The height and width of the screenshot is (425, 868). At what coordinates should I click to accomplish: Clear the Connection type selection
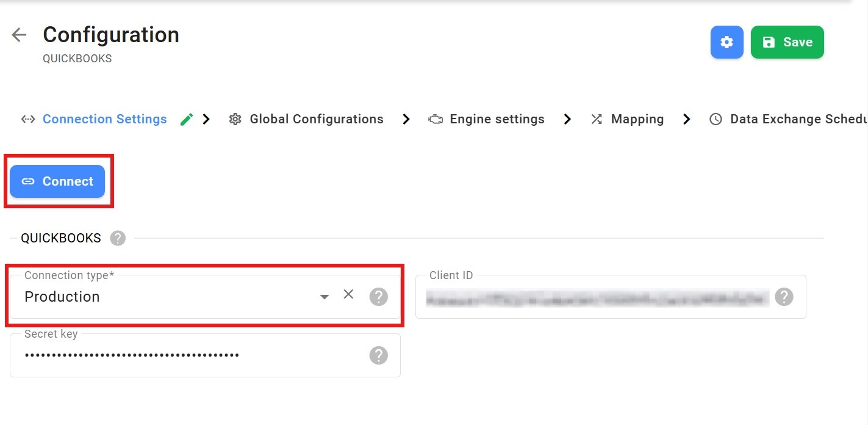tap(348, 294)
